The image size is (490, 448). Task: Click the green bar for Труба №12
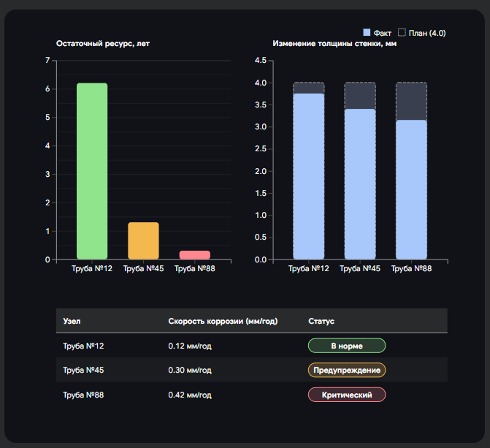pos(92,171)
